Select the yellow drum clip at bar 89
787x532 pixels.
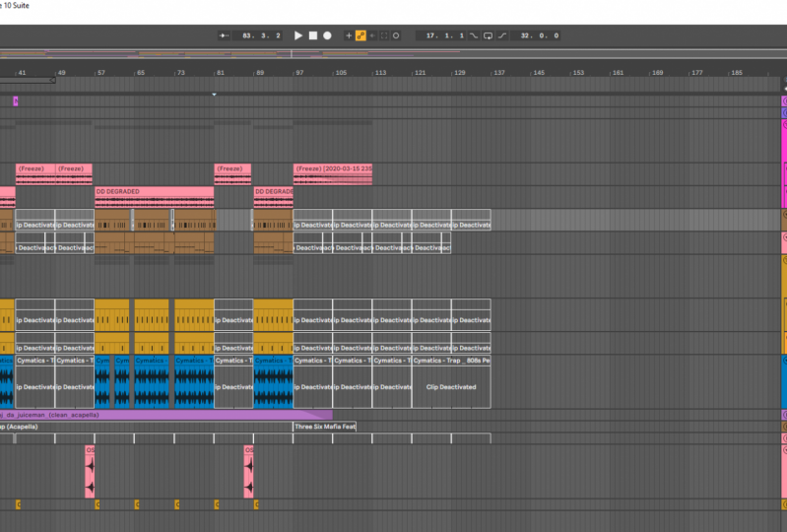[273, 314]
